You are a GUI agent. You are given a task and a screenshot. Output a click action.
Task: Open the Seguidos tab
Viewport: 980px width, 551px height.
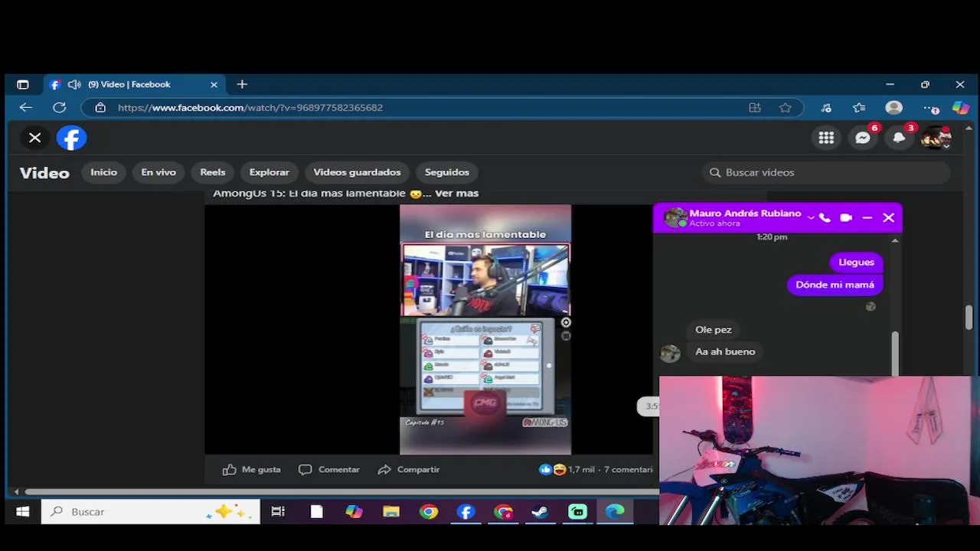click(x=447, y=172)
